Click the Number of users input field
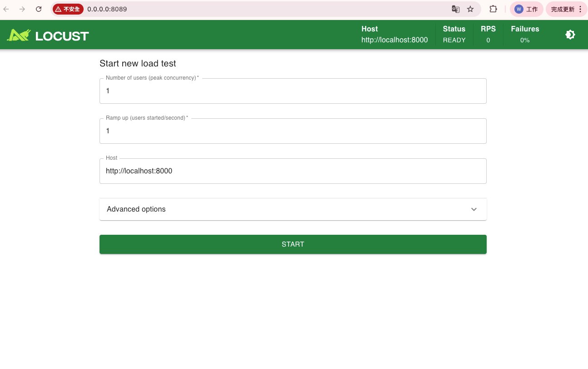Viewport: 588px width, 369px height. [x=293, y=91]
